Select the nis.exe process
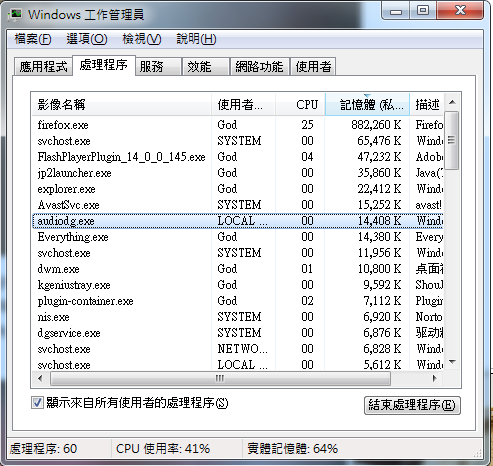Screen dimensions: 493x466 [x=238, y=317]
